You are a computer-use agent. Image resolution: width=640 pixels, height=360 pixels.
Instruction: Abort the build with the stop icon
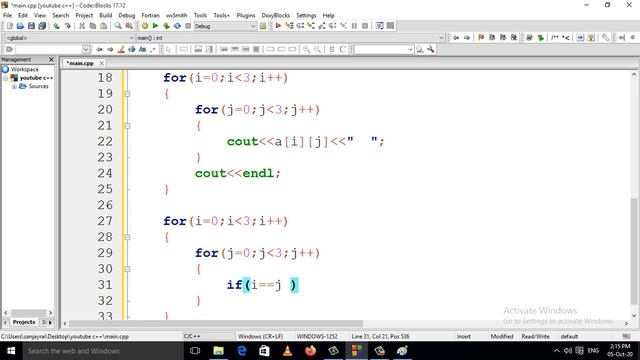coord(188,26)
